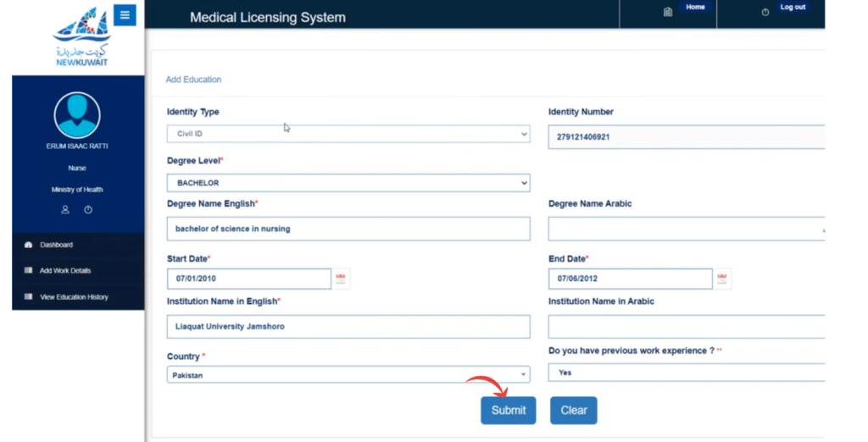
Task: Click the New Kuwait logo
Action: 81,40
